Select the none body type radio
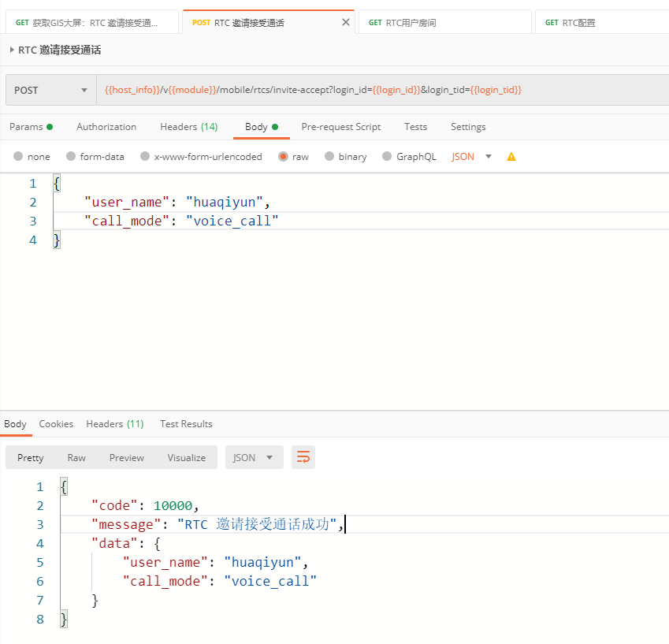The width and height of the screenshot is (669, 644). point(18,157)
